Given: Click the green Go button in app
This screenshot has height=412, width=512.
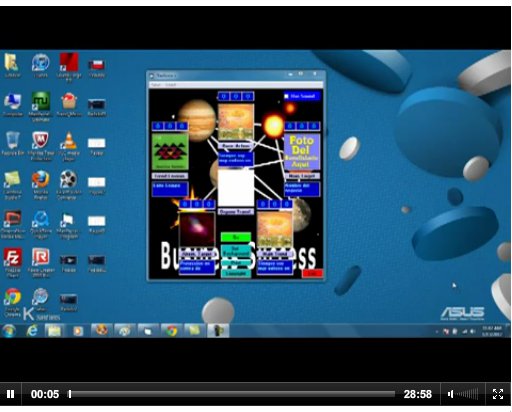Looking at the screenshot, I should (x=236, y=237).
